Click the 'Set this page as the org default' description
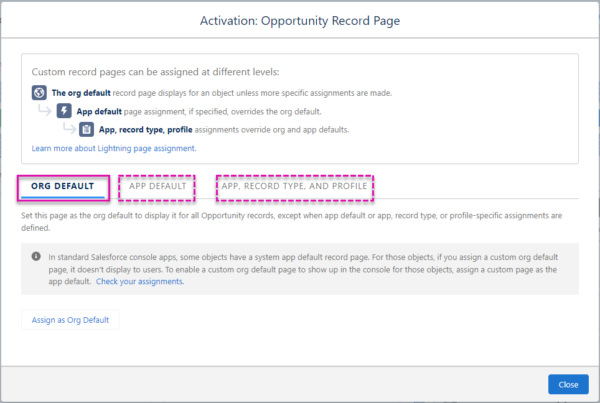Viewport: 600px width, 403px height. pyautogui.click(x=292, y=222)
